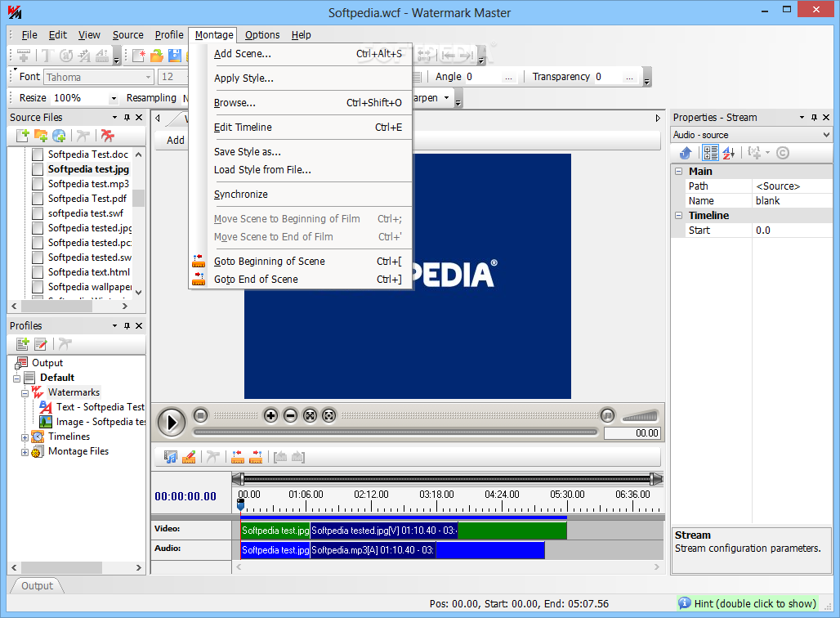Select the Softpedia tested.jpg[V] video clip
The width and height of the screenshot is (840, 618).
pos(384,530)
